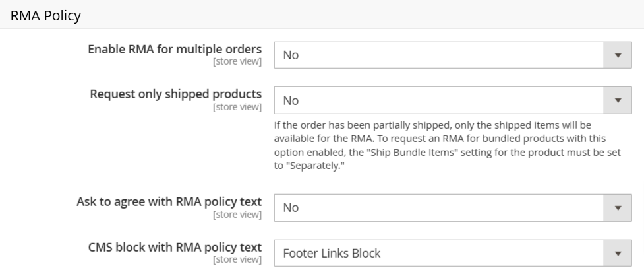The image size is (644, 276).
Task: Click the CMS block with RMA policy text label
Action: [x=175, y=247]
